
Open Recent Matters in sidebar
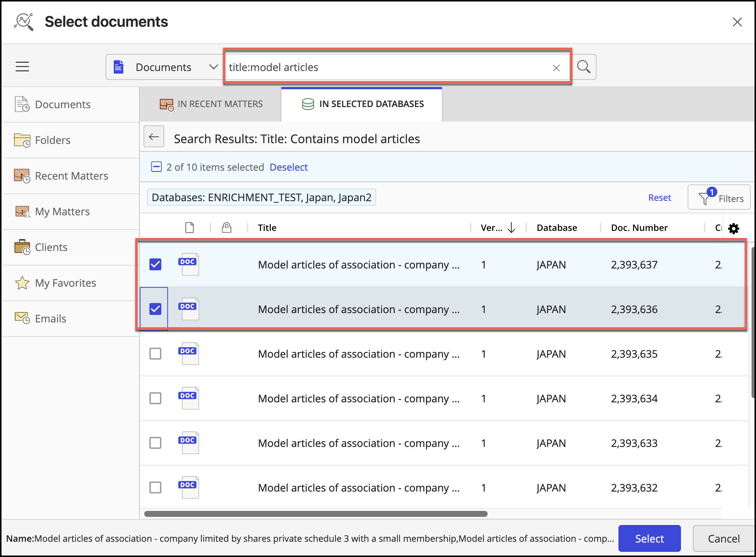[x=71, y=176]
